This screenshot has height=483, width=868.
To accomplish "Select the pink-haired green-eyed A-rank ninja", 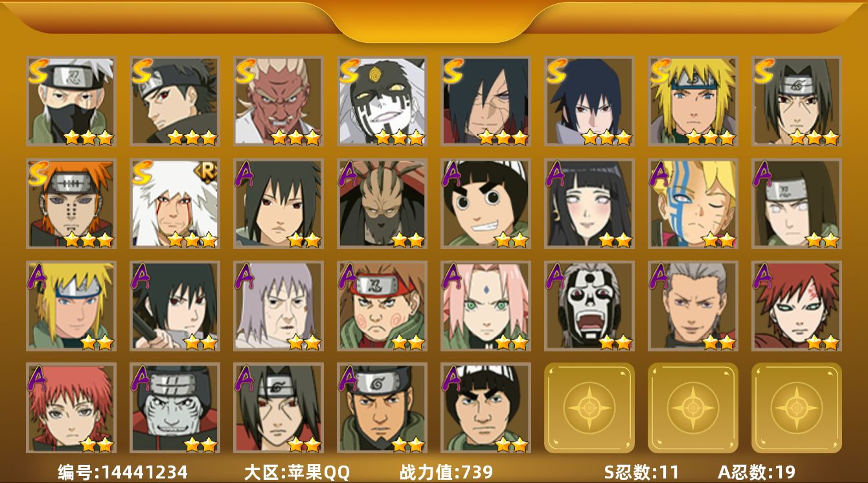I will 486,306.
